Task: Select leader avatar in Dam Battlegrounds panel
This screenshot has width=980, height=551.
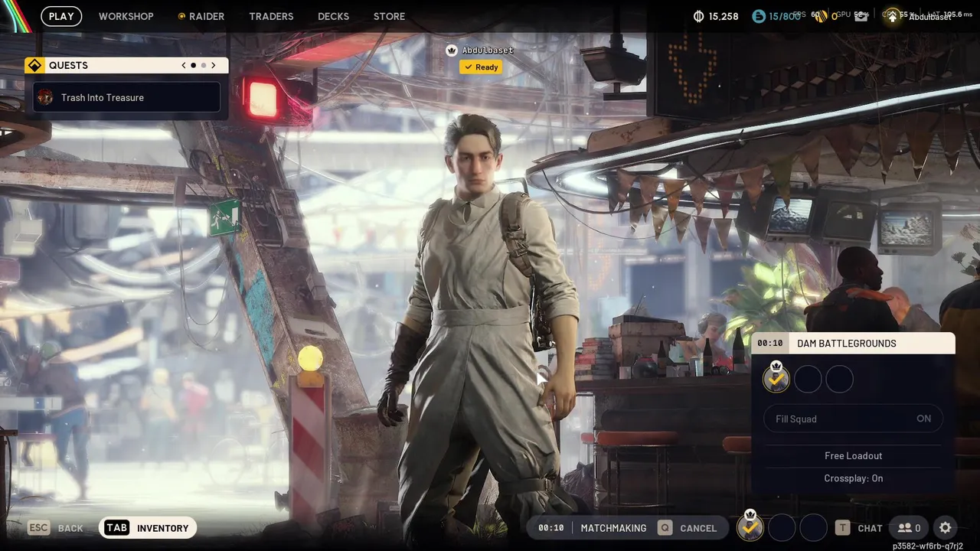Action: (776, 379)
